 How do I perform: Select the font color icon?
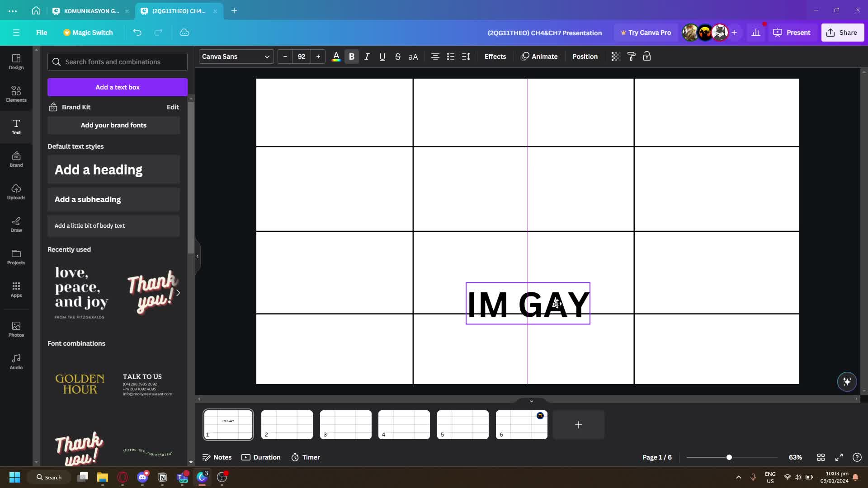click(x=336, y=56)
